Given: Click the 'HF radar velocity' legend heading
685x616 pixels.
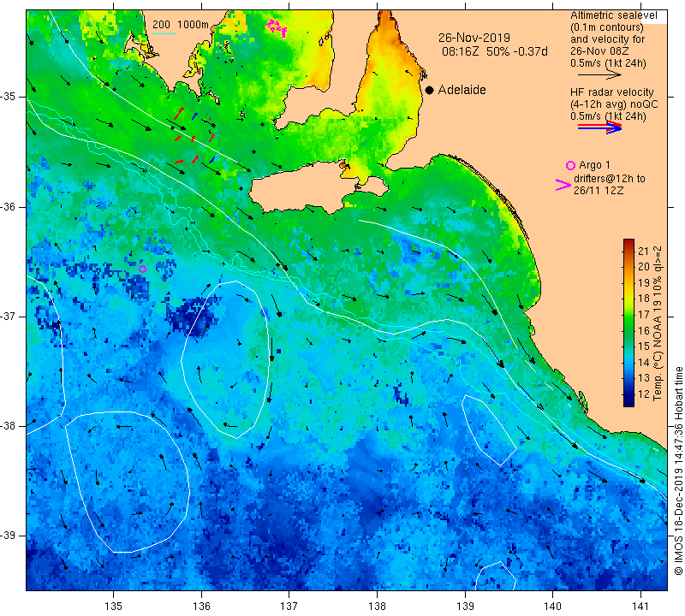Looking at the screenshot, I should tap(612, 92).
